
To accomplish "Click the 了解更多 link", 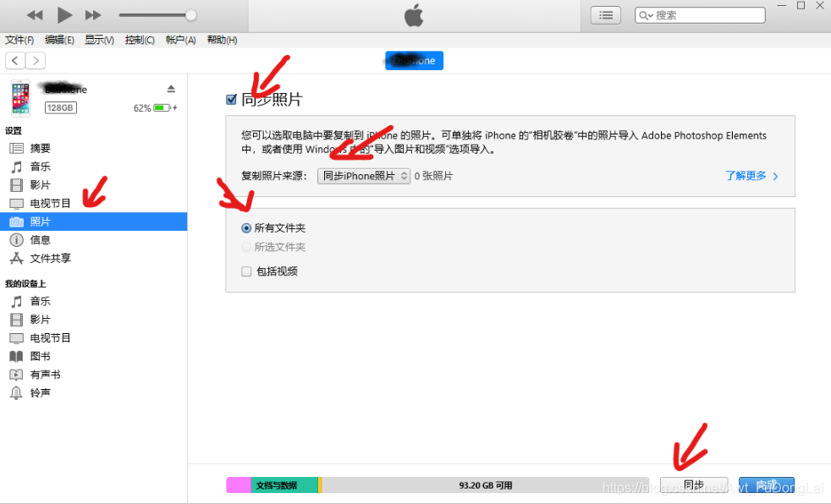I will coord(751,176).
